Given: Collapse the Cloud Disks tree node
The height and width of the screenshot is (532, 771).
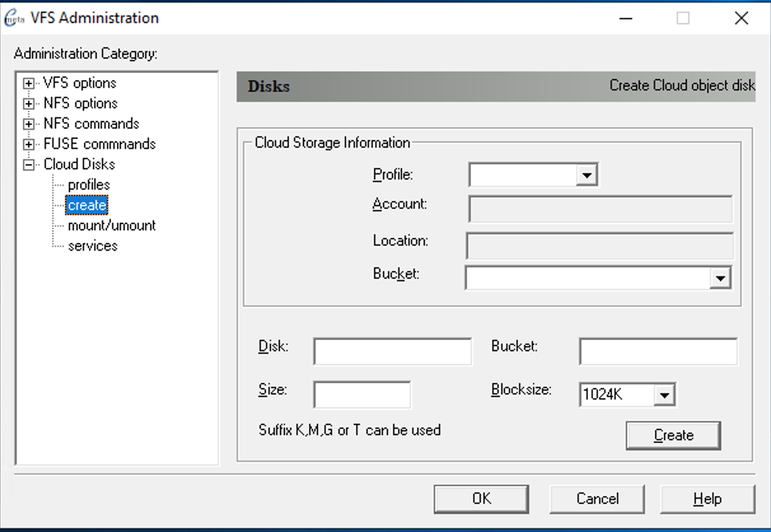Looking at the screenshot, I should [x=29, y=165].
